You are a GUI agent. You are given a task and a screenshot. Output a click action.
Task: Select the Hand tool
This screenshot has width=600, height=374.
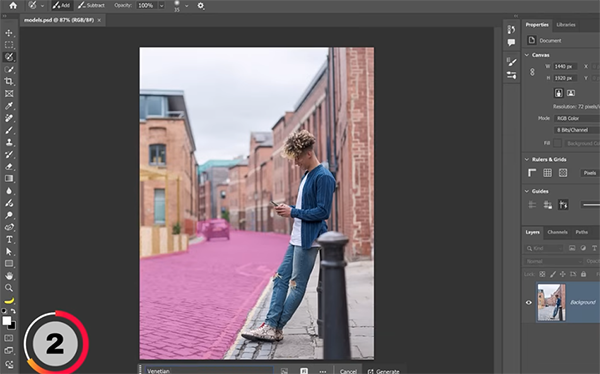[9, 276]
